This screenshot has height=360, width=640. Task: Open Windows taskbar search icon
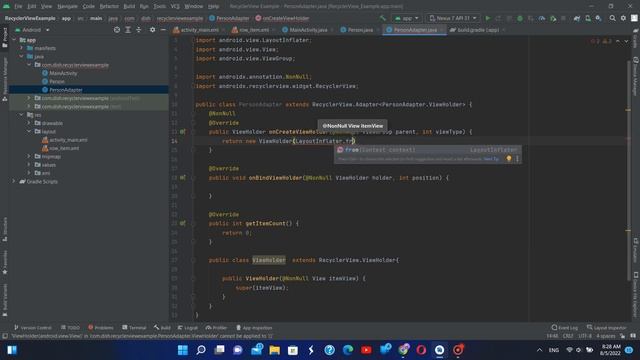click(201, 350)
